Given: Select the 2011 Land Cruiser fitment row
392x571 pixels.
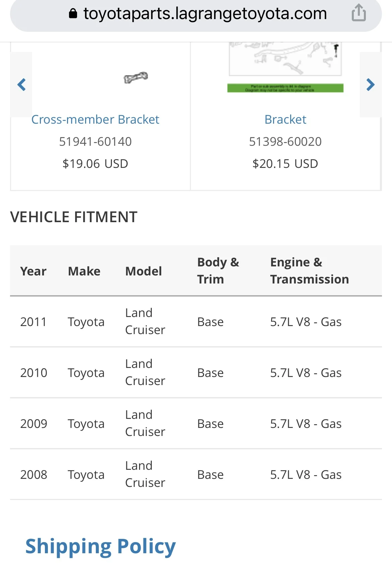Looking at the screenshot, I should (196, 322).
